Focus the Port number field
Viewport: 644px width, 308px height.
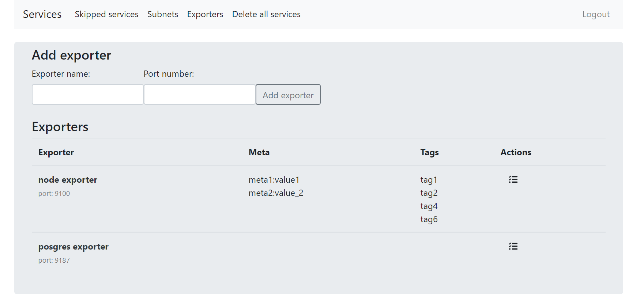[x=200, y=95]
